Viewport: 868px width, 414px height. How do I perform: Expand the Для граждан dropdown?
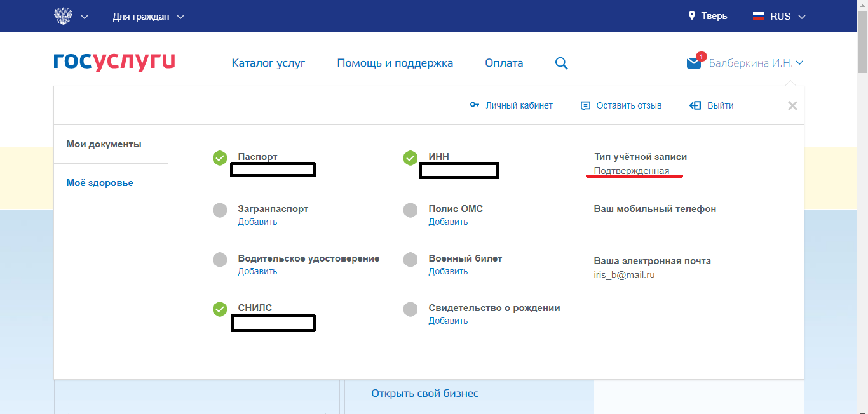(x=148, y=17)
